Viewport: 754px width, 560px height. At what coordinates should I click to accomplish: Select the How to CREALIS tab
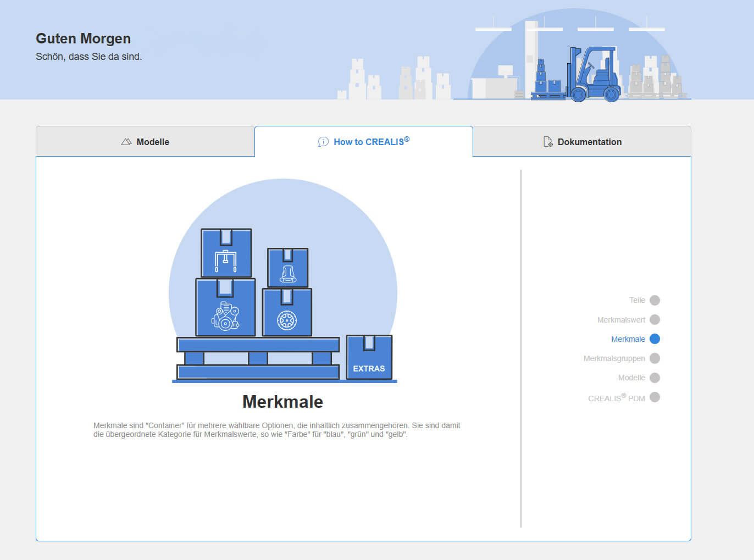(364, 142)
